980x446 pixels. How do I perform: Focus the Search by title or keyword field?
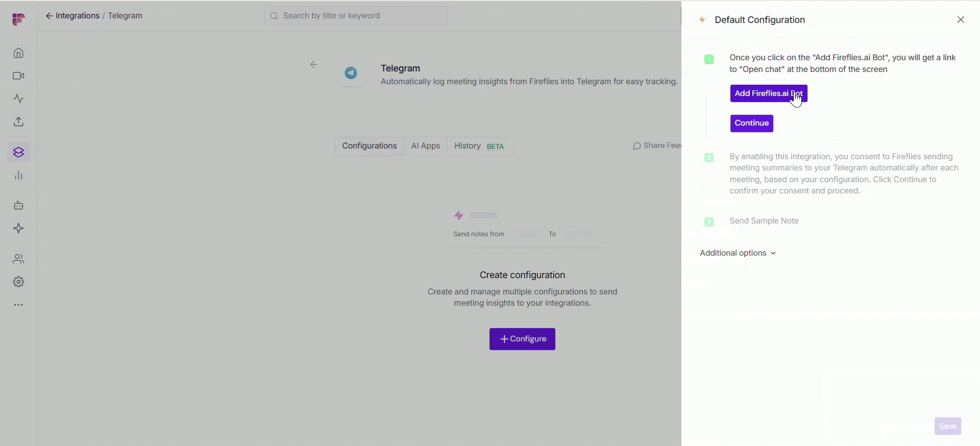(x=356, y=16)
